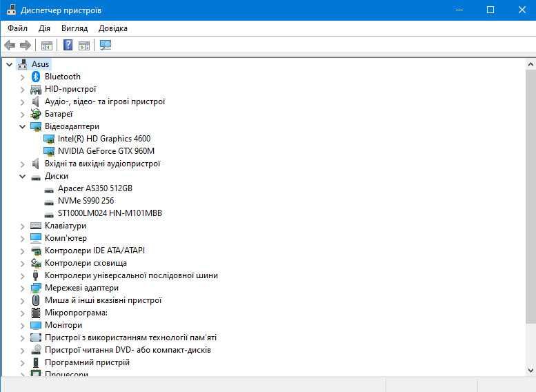Select the NVMe S990 256 disk
This screenshot has width=536, height=392.
pos(86,200)
